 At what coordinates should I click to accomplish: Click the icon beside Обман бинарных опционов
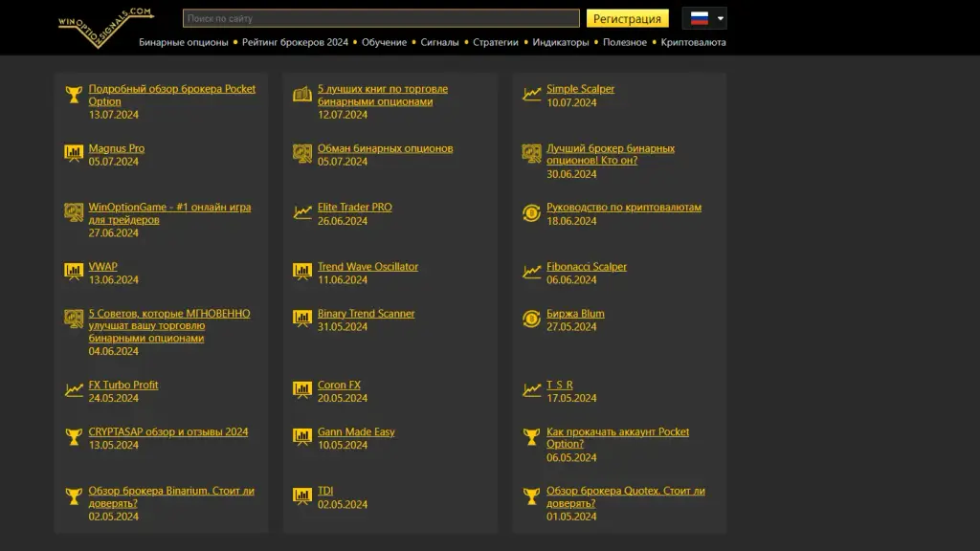[x=302, y=153]
